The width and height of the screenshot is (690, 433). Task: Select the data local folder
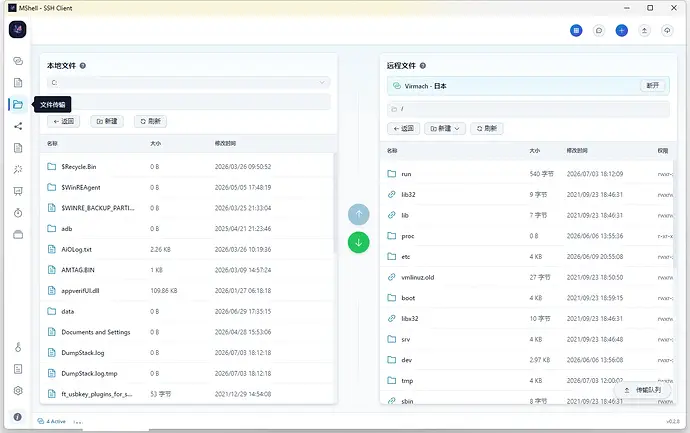(x=187, y=312)
